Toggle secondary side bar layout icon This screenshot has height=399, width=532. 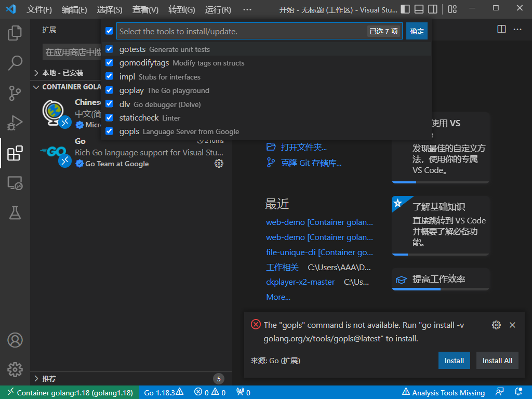coord(433,9)
